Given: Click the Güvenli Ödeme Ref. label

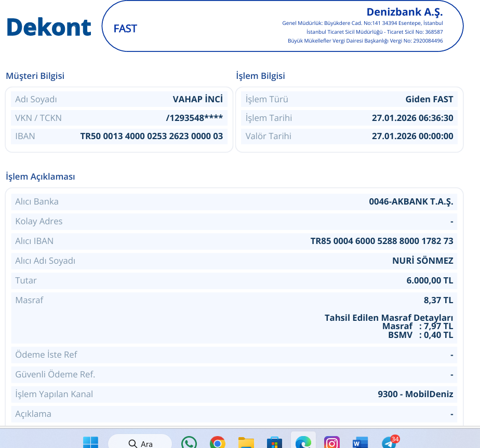Looking at the screenshot, I should pos(55,375).
